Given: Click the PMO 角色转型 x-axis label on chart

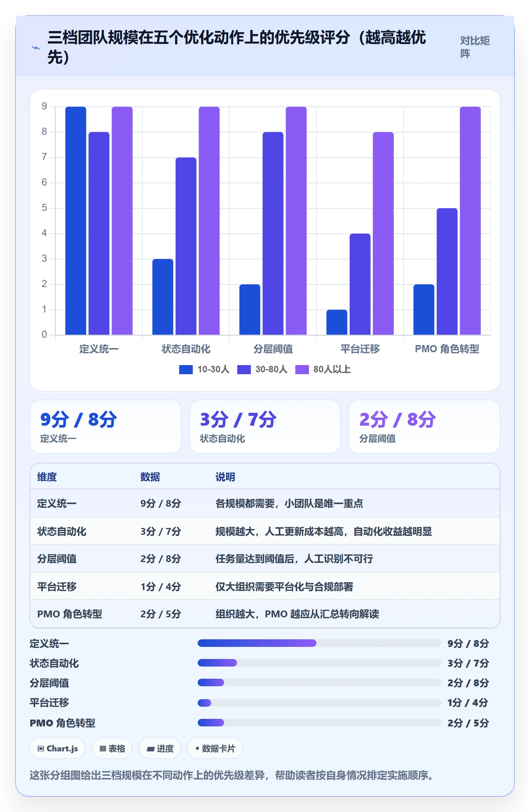Looking at the screenshot, I should 447,349.
